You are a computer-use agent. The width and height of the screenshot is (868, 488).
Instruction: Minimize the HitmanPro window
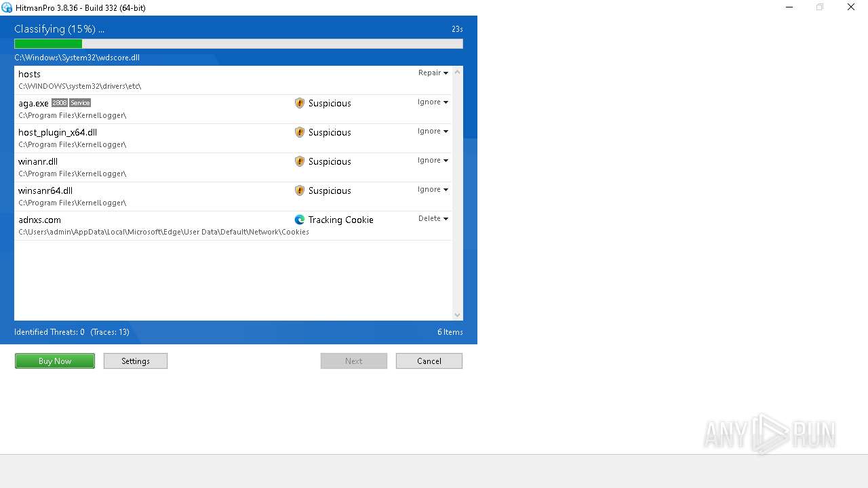789,7
